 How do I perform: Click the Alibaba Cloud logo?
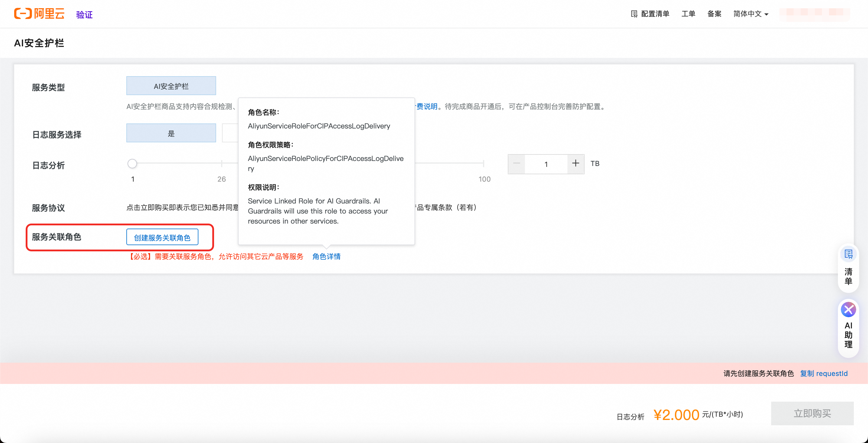(39, 14)
